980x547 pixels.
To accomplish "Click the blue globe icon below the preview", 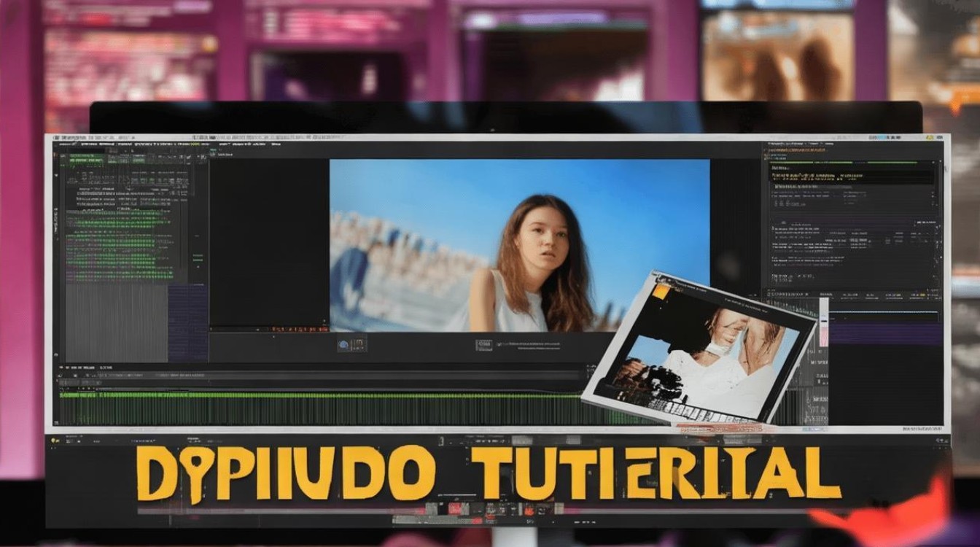I will click(343, 345).
